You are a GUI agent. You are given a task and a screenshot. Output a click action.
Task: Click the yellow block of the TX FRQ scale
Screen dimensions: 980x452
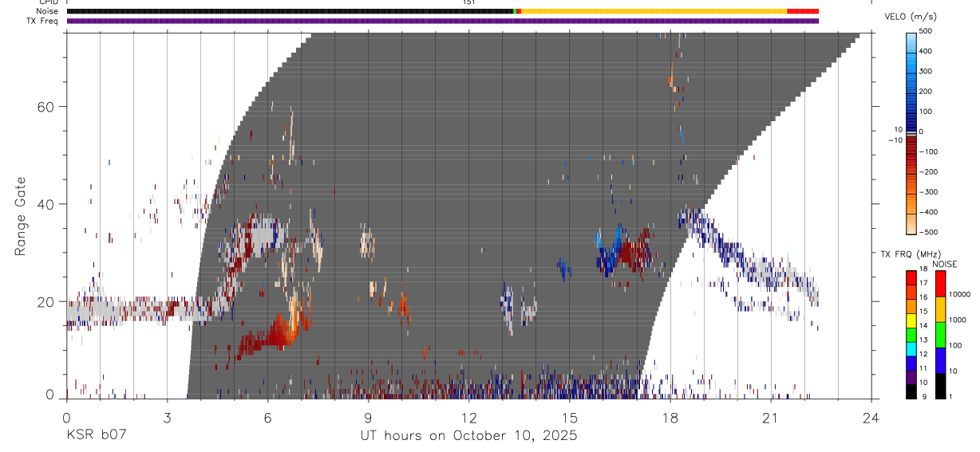pyautogui.click(x=911, y=320)
